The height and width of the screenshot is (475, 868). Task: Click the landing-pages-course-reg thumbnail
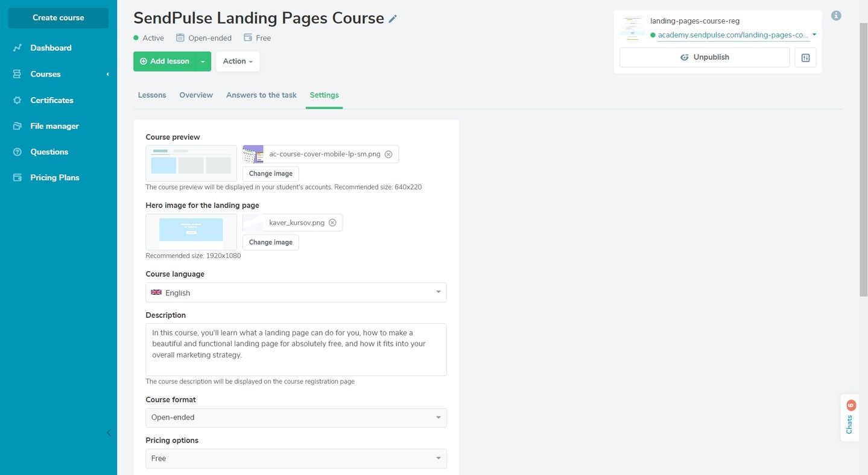[x=633, y=28]
